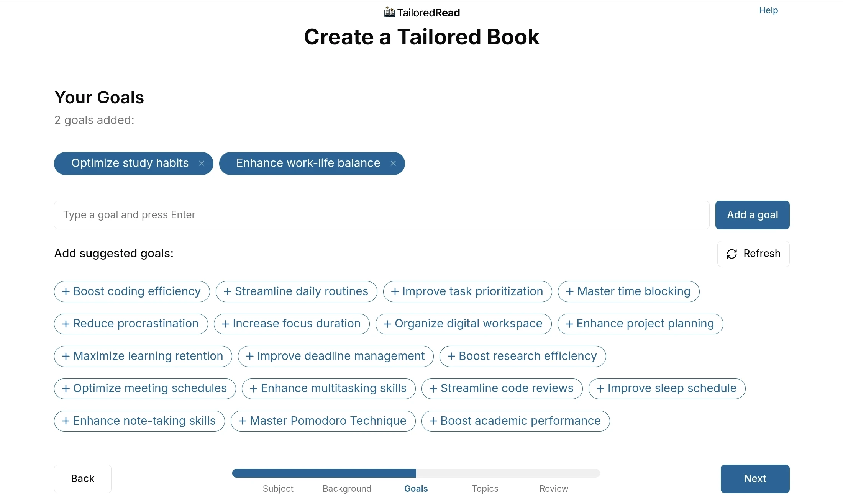The height and width of the screenshot is (504, 843).
Task: Focus the goal text input field
Action: pos(381,215)
